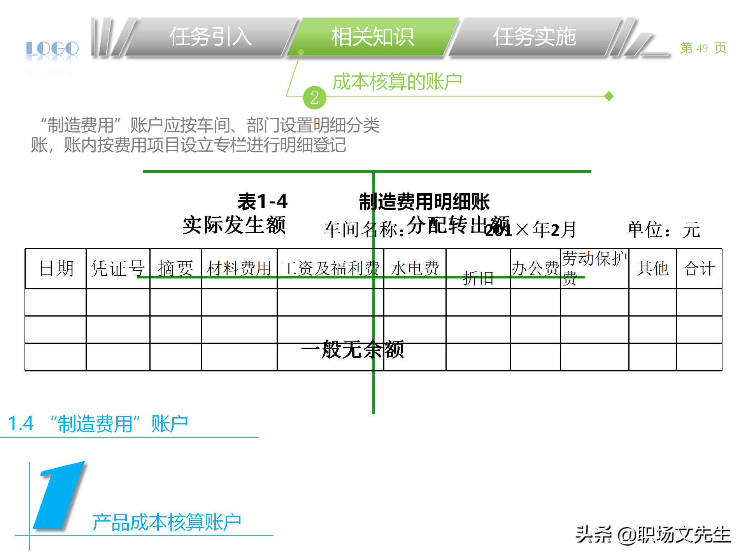Click the 材料费用 column header
This screenshot has width=747, height=560.
click(239, 269)
